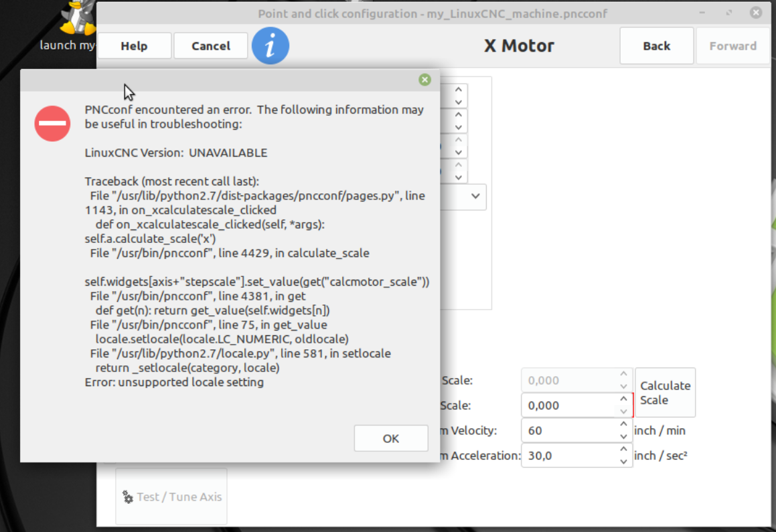Click Test / Tune Axis button

click(171, 497)
